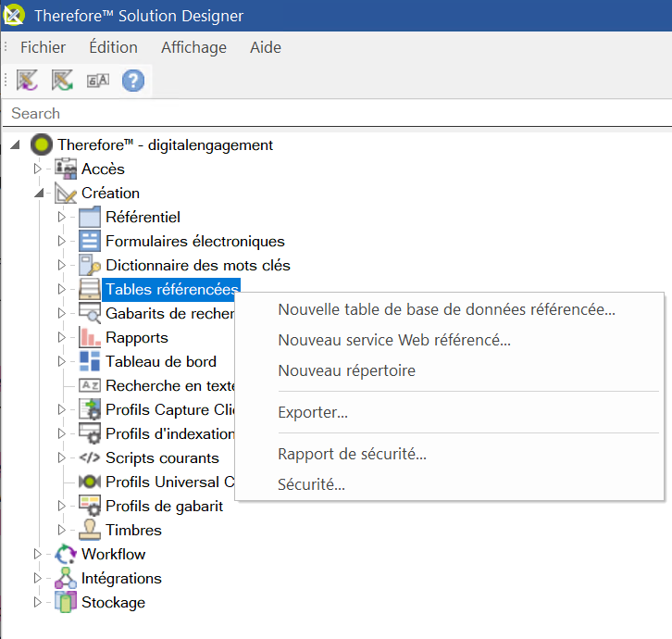Click the Stockage storage cylinders icon

66,602
